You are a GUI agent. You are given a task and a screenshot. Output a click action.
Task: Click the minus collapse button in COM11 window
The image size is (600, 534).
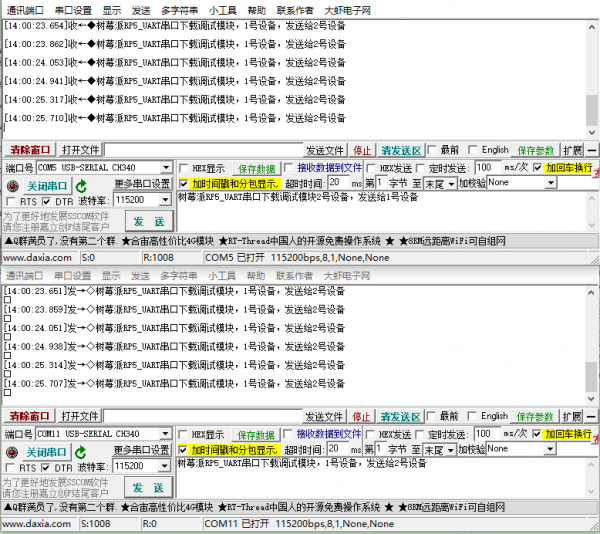click(x=591, y=417)
